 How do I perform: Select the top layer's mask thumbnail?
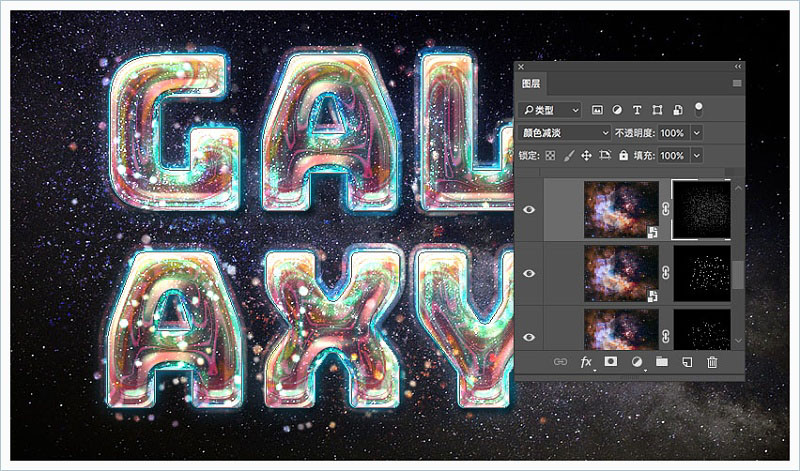[702, 209]
